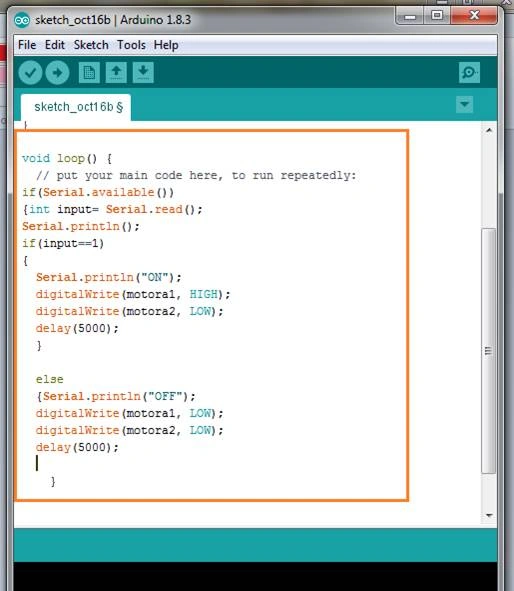This screenshot has width=514, height=591.
Task: Open the Sketch menu
Action: click(x=91, y=45)
